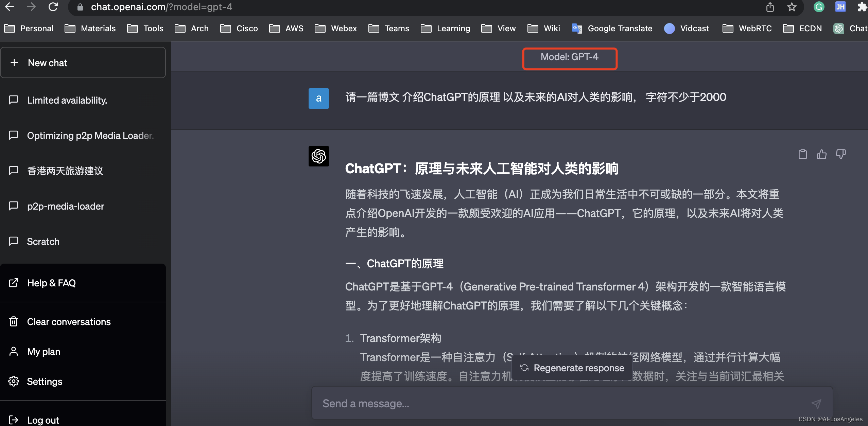The image size is (868, 426).
Task: Click the list item Transformer架构
Action: (401, 338)
